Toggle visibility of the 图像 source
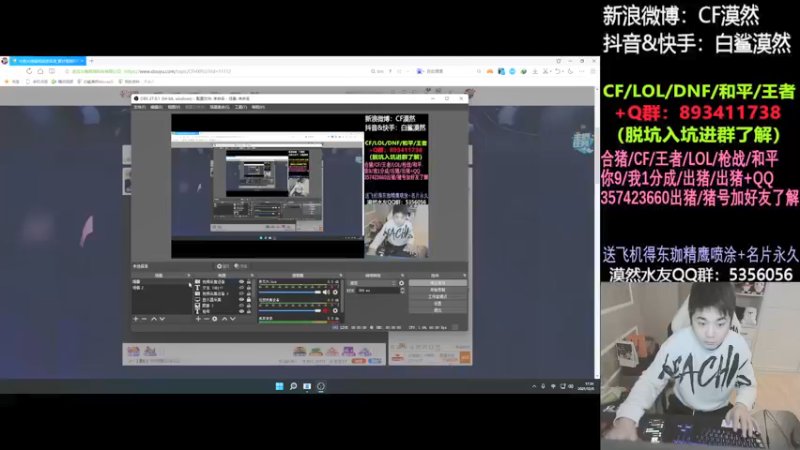 (x=241, y=306)
